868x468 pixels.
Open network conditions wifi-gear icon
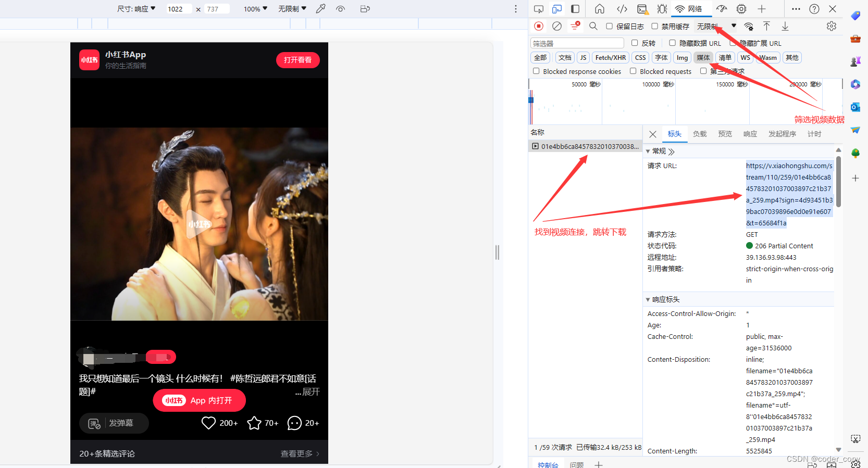coord(749,27)
